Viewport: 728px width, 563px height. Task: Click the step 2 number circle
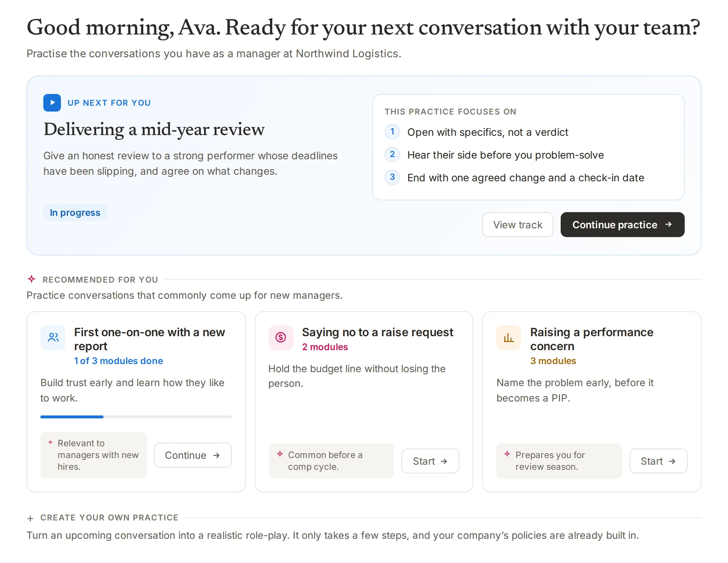pos(392,155)
